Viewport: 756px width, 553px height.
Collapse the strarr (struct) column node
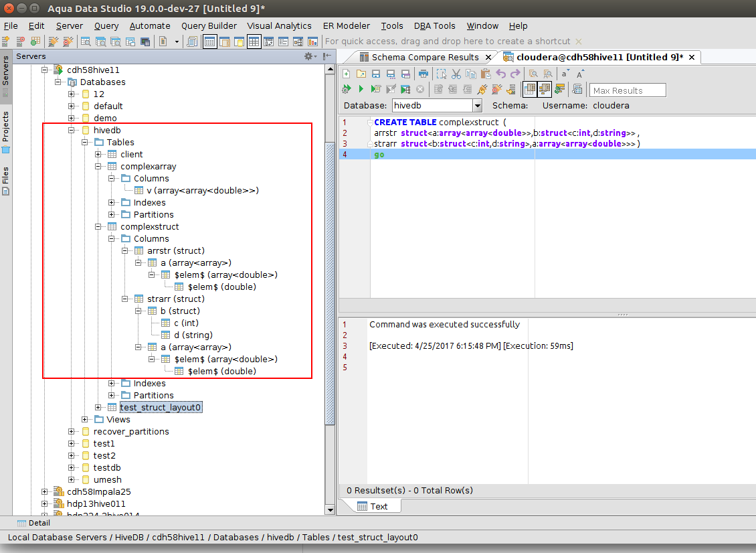pyautogui.click(x=125, y=299)
